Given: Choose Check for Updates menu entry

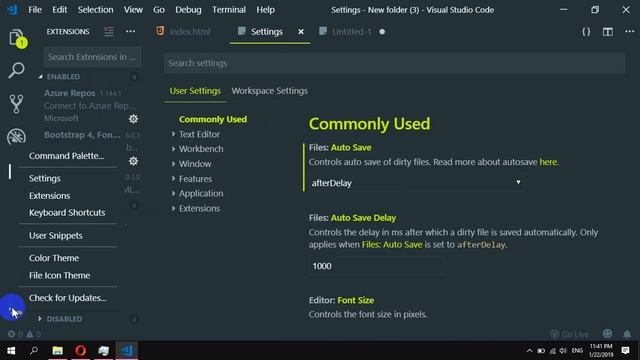Looking at the screenshot, I should tap(67, 298).
